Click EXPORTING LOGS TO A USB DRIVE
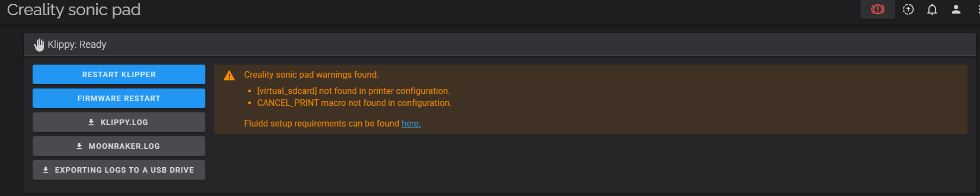This screenshot has height=196, width=980. coord(119,170)
